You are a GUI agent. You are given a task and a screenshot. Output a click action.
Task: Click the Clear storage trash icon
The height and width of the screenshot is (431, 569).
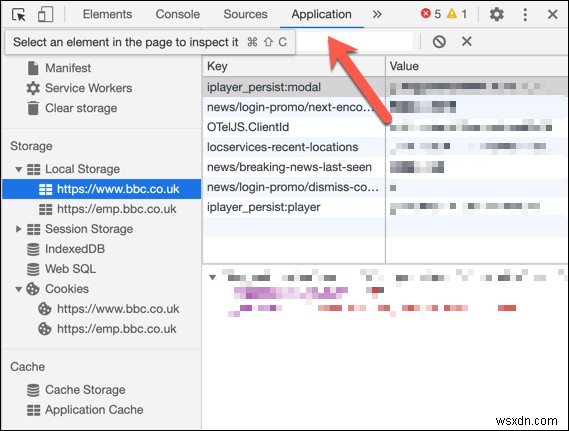click(x=33, y=108)
